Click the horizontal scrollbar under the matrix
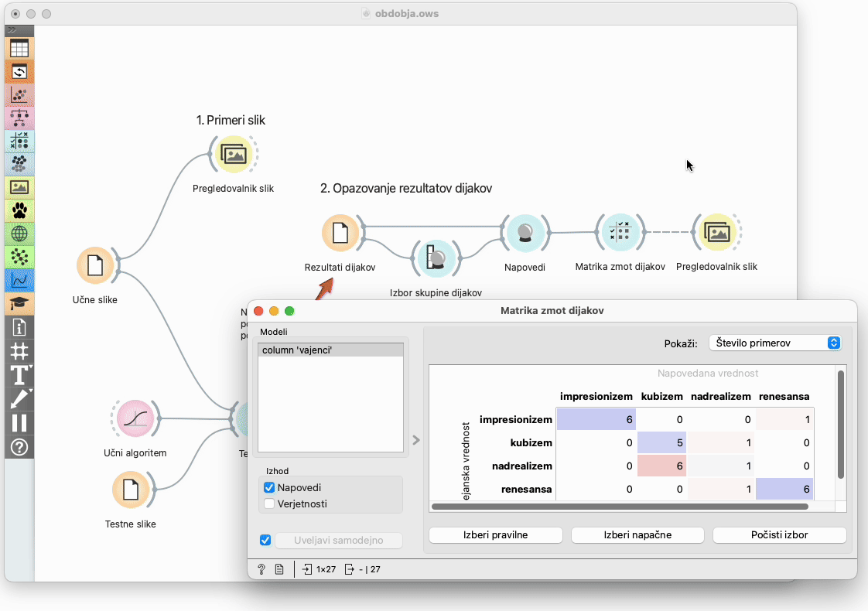 (x=619, y=507)
